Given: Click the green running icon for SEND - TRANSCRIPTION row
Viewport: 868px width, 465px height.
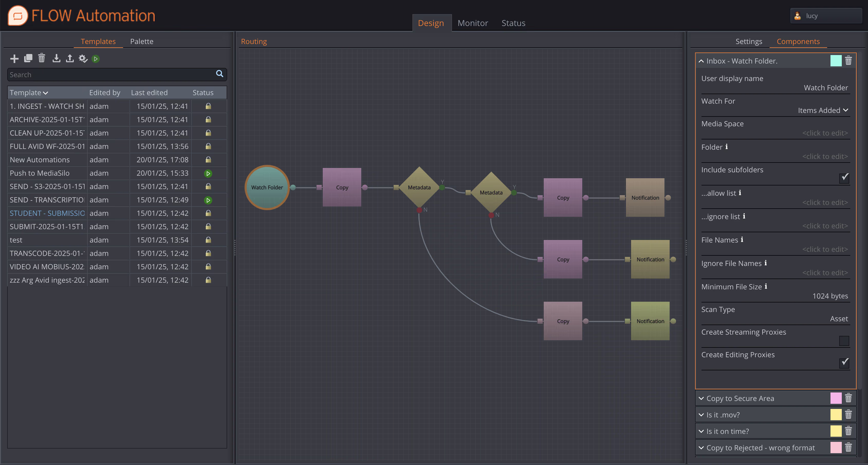Looking at the screenshot, I should pyautogui.click(x=208, y=200).
